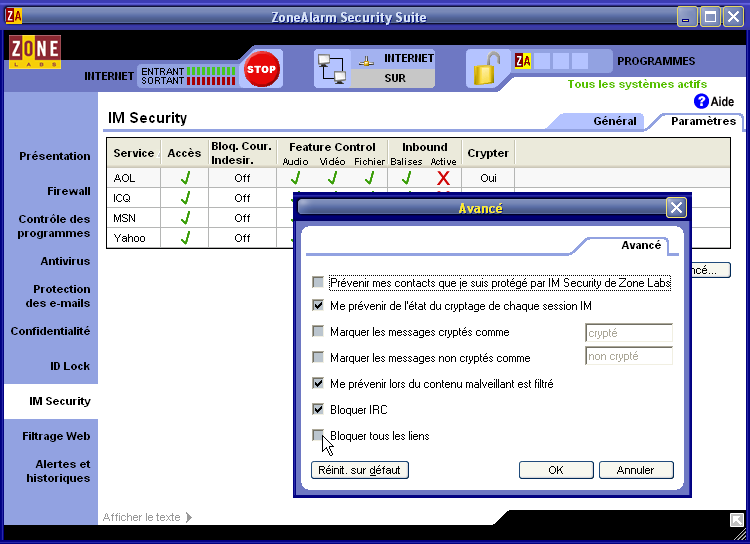Click the Internet zone network icon
750x544 pixels.
coord(366,60)
